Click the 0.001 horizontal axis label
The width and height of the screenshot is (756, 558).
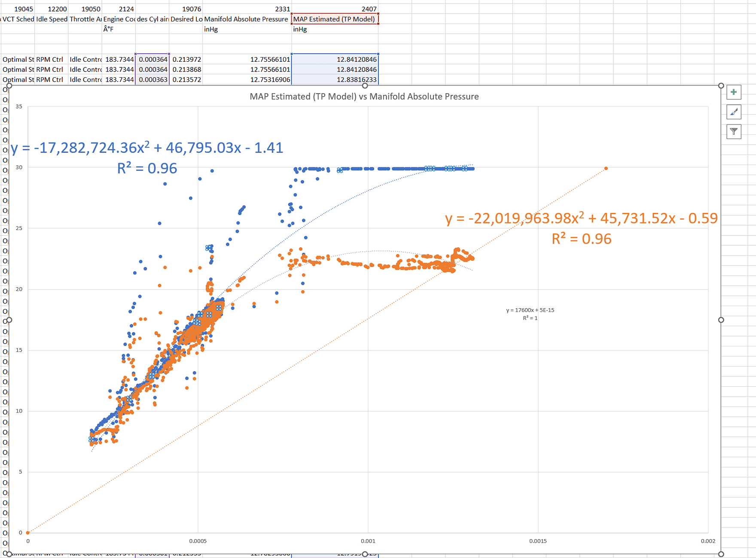pos(368,541)
